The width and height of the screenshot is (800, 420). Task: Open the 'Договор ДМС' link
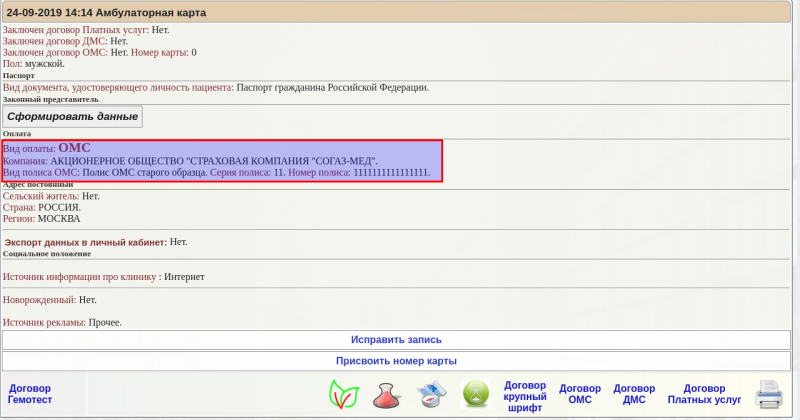click(x=634, y=394)
